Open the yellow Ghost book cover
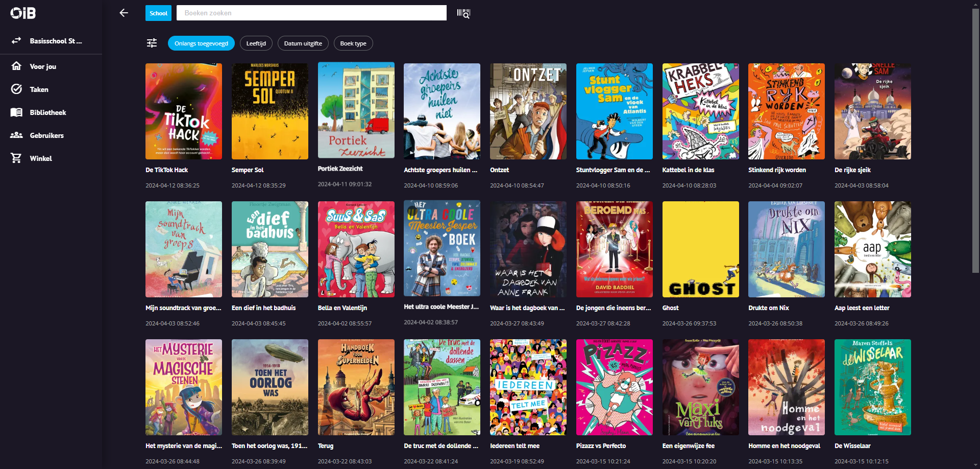The image size is (980, 469). (x=701, y=249)
